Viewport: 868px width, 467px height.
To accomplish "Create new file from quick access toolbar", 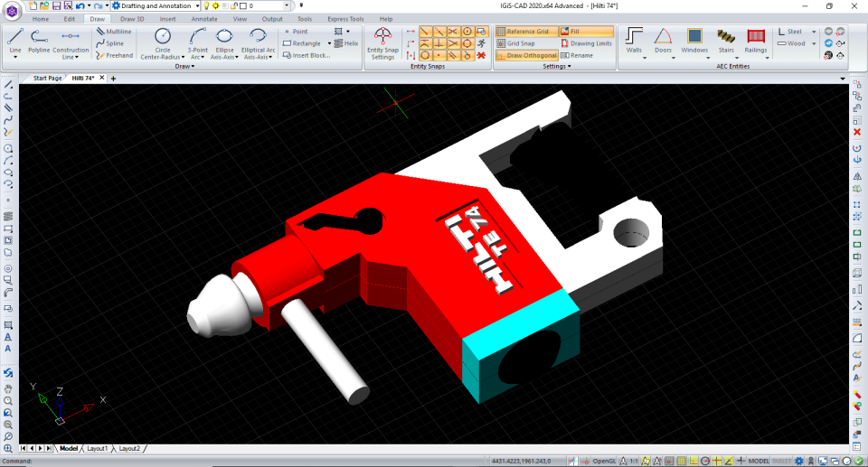I will tap(33, 5).
